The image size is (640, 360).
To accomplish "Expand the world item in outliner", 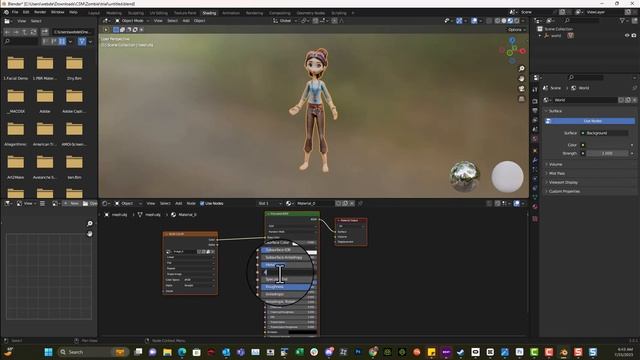I will (540, 36).
